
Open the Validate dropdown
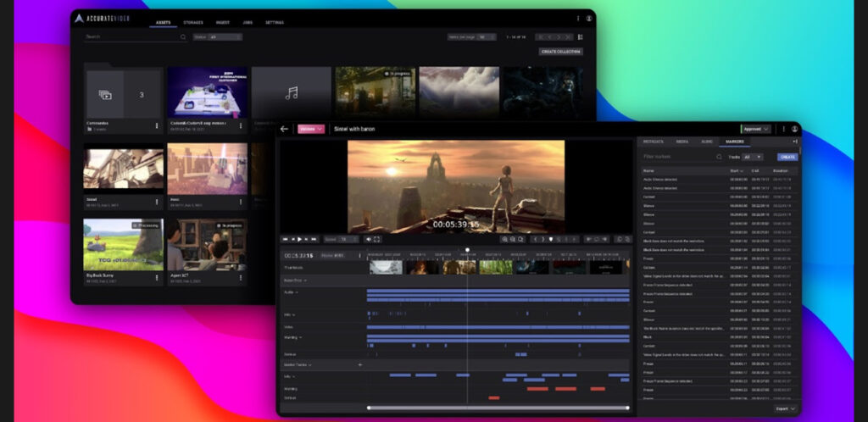tap(311, 129)
